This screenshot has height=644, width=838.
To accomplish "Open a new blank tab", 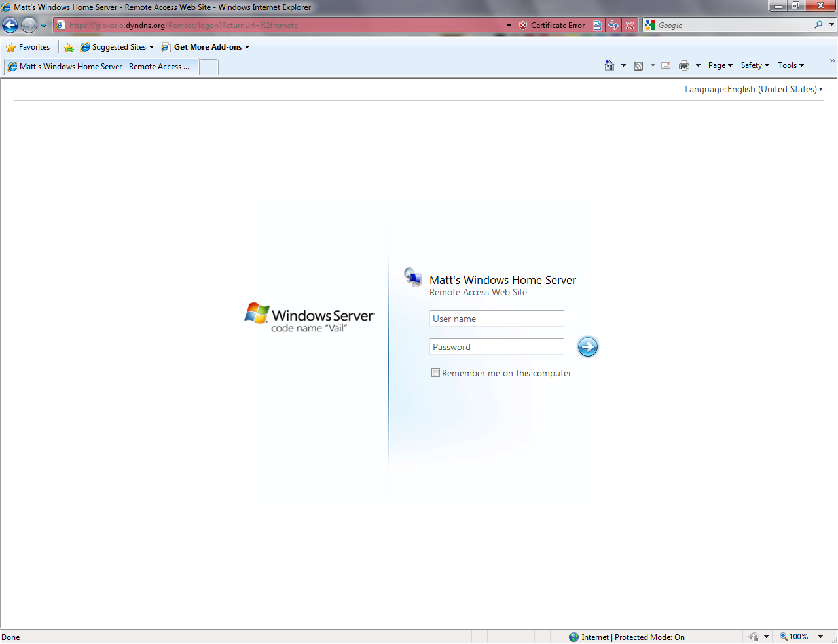I will (209, 67).
